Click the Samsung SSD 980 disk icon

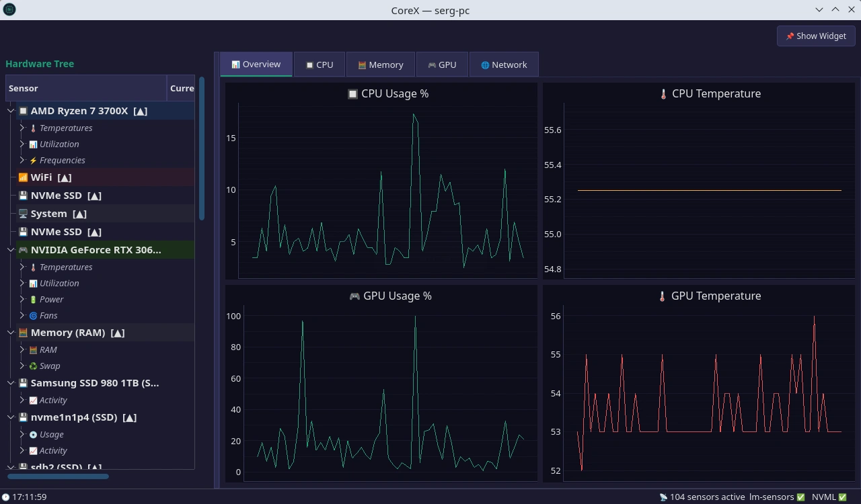click(23, 383)
